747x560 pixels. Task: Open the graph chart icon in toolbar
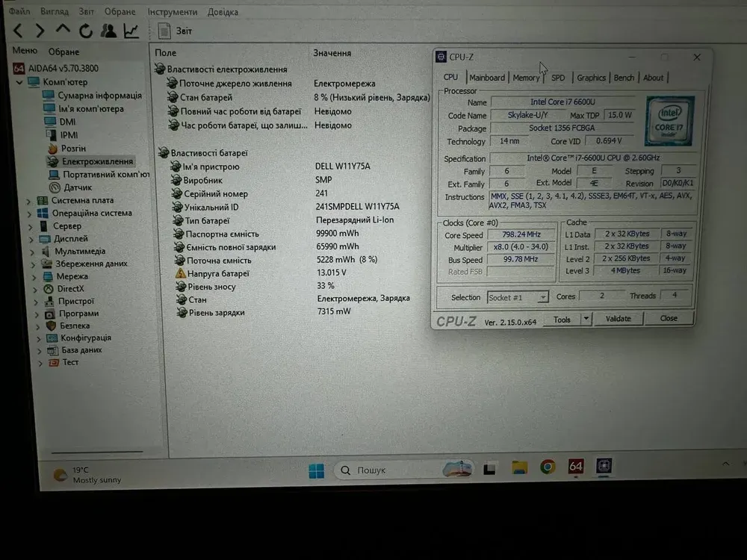click(131, 31)
